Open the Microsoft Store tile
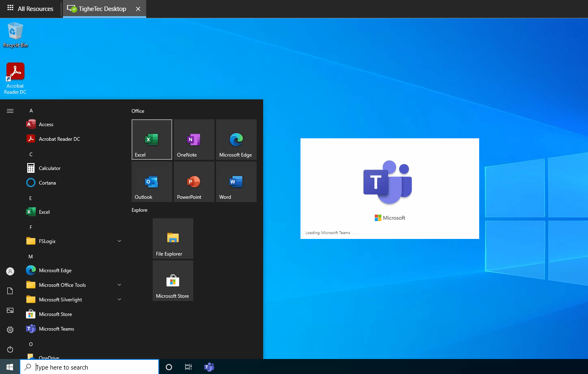This screenshot has width=588, height=374. pos(173,281)
